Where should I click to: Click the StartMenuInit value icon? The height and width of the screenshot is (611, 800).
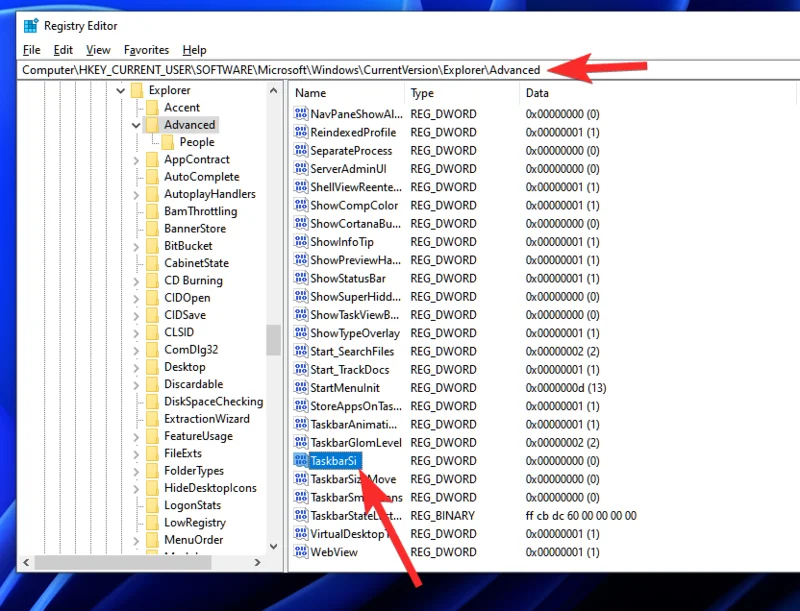point(301,387)
